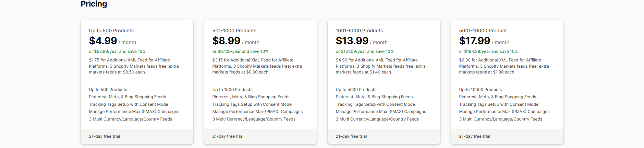Select the 1001-5000 Products plan title
Screen dimensions: 644x148
click(359, 31)
